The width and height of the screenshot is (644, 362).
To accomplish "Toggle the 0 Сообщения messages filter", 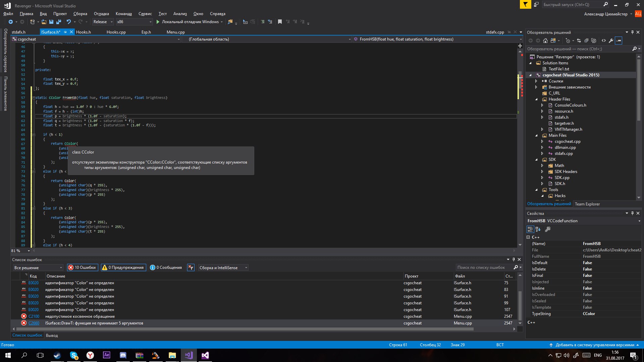I will 166,267.
